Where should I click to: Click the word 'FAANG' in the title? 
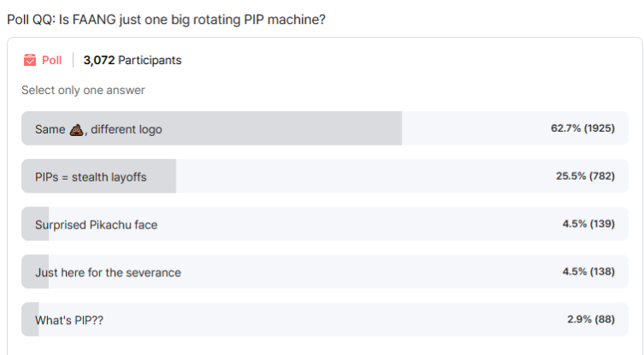point(94,20)
